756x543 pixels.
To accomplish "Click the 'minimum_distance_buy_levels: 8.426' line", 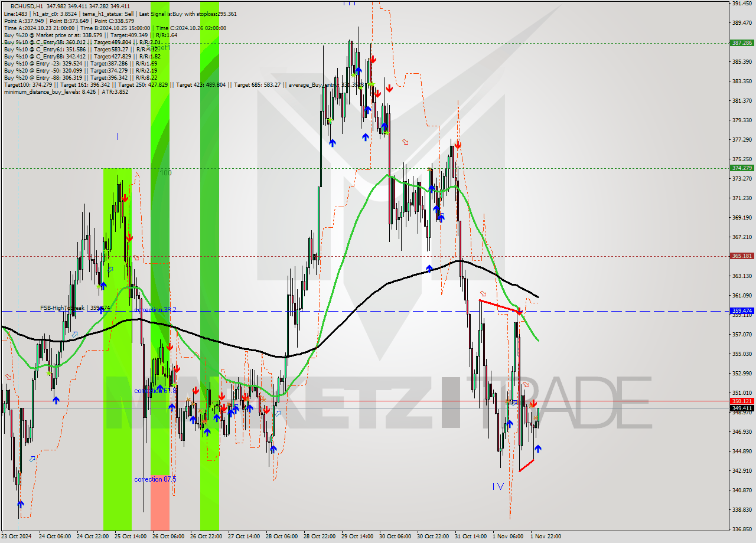I will (66, 91).
